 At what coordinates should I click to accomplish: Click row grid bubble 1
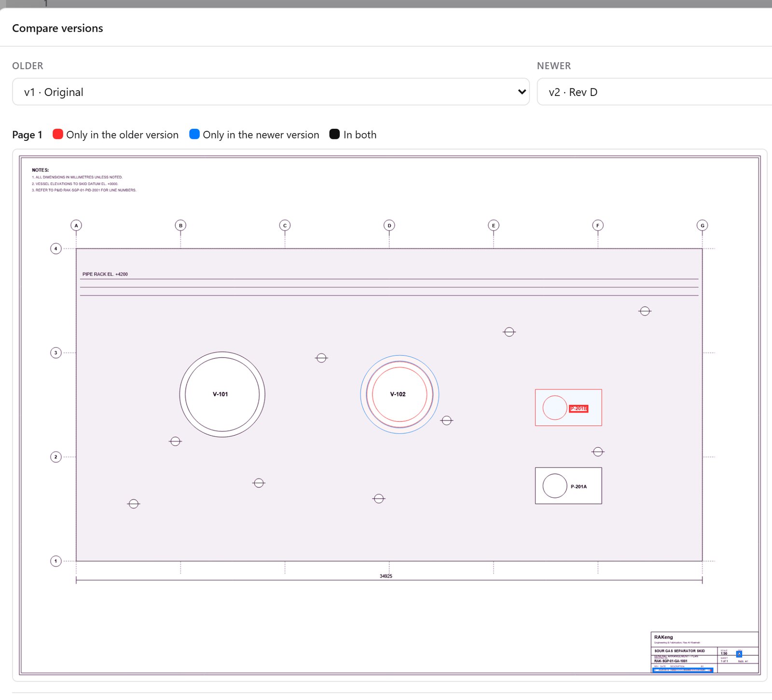56,561
